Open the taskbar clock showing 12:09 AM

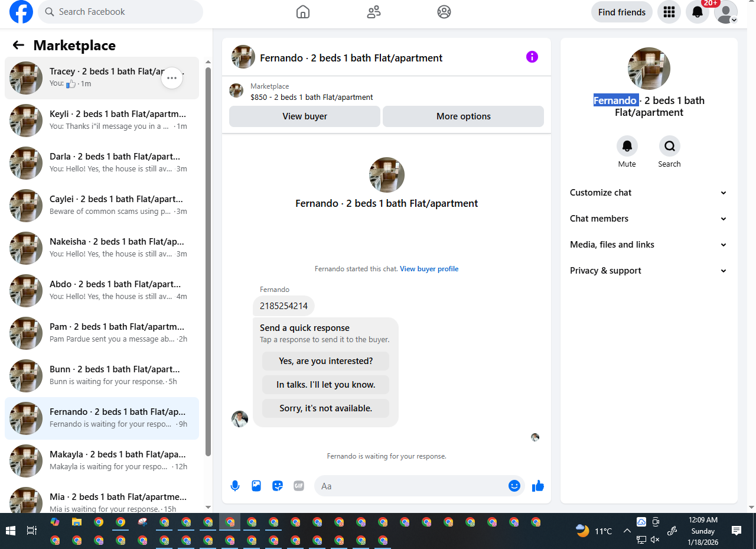click(703, 531)
